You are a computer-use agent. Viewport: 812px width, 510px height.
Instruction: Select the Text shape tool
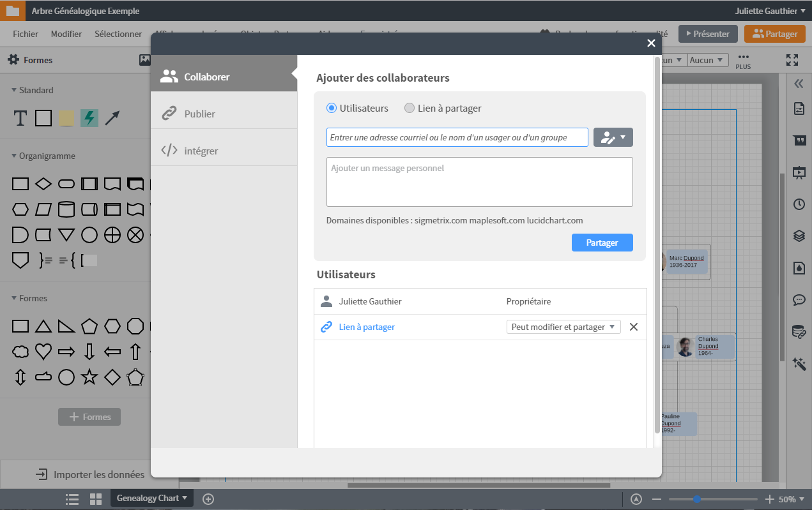pyautogui.click(x=20, y=118)
